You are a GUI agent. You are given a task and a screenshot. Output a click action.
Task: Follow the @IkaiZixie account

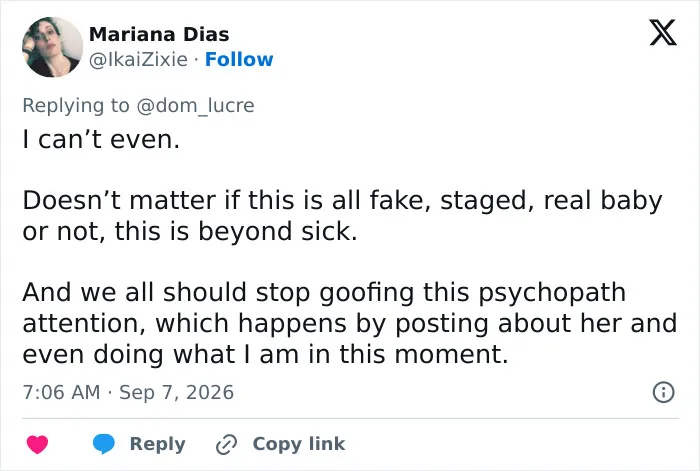click(x=239, y=59)
